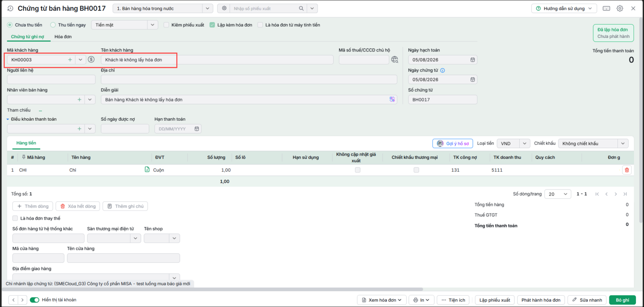
Task: Click the document icon in the Chì row
Action: pyautogui.click(x=147, y=170)
